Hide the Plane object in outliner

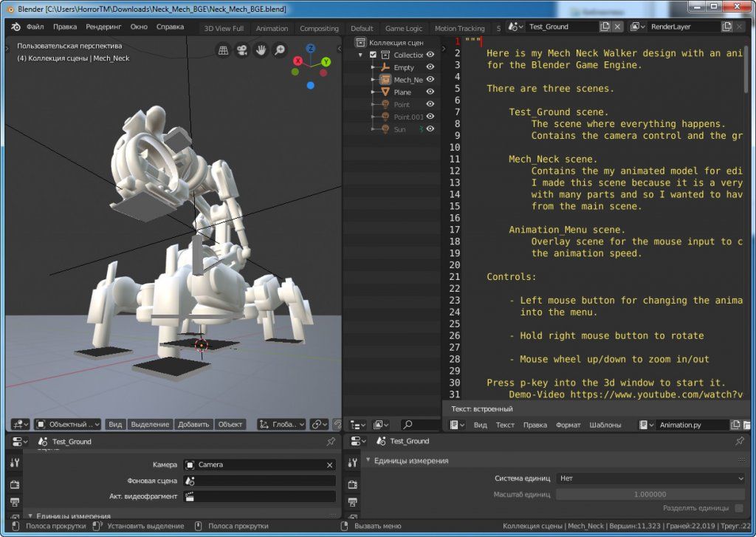pos(430,92)
